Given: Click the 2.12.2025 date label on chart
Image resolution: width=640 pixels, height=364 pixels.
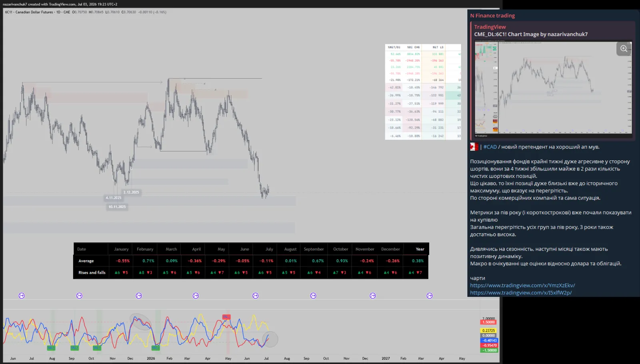Looking at the screenshot, I should click(x=131, y=192).
